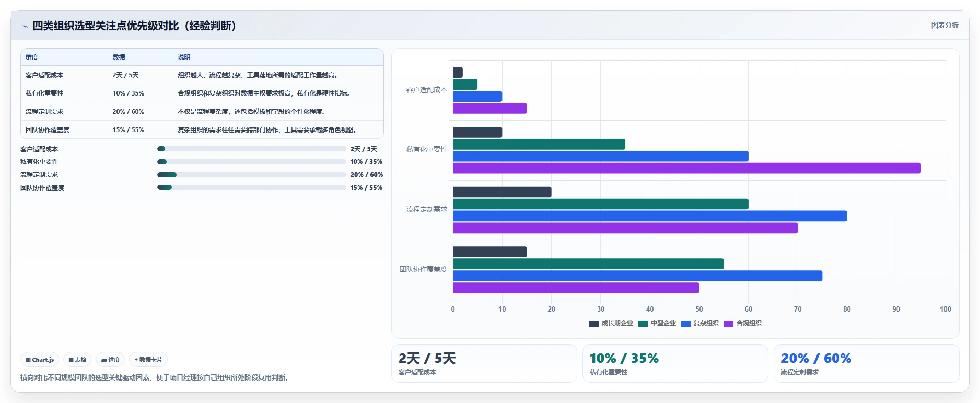Toggle the 中型企业 legend swatch
Viewport: 980px width, 403px height.
(x=643, y=323)
